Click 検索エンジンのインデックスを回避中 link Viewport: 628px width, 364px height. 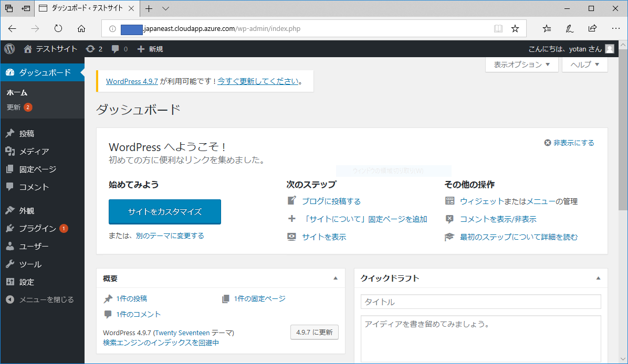(x=161, y=343)
